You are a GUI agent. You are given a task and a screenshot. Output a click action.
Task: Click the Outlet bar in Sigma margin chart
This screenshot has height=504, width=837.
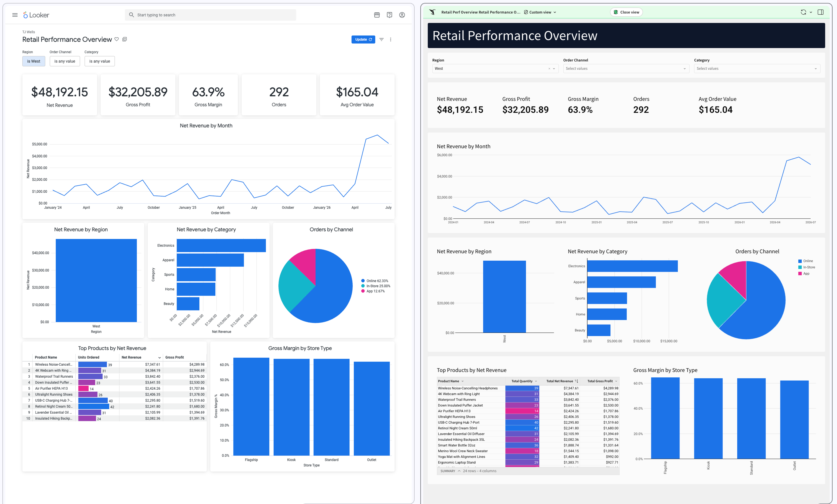794,420
